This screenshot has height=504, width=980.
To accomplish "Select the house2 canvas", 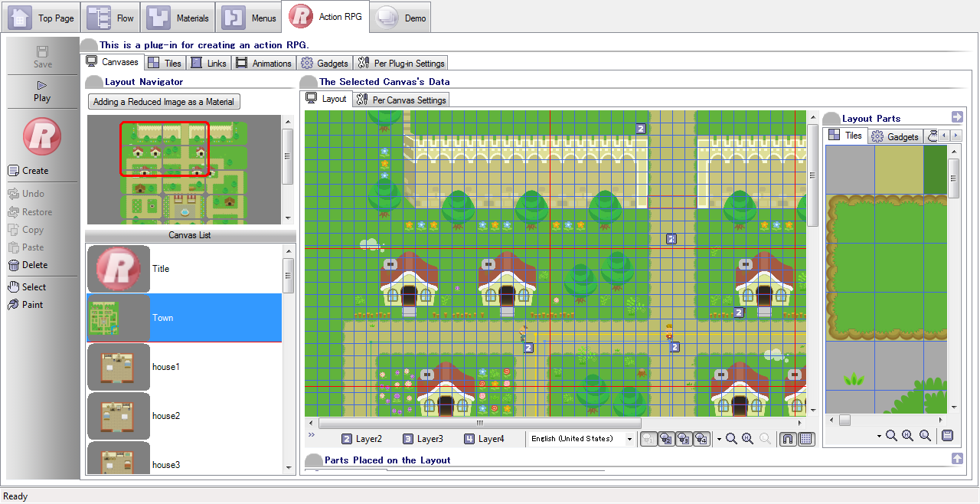I will coord(184,416).
